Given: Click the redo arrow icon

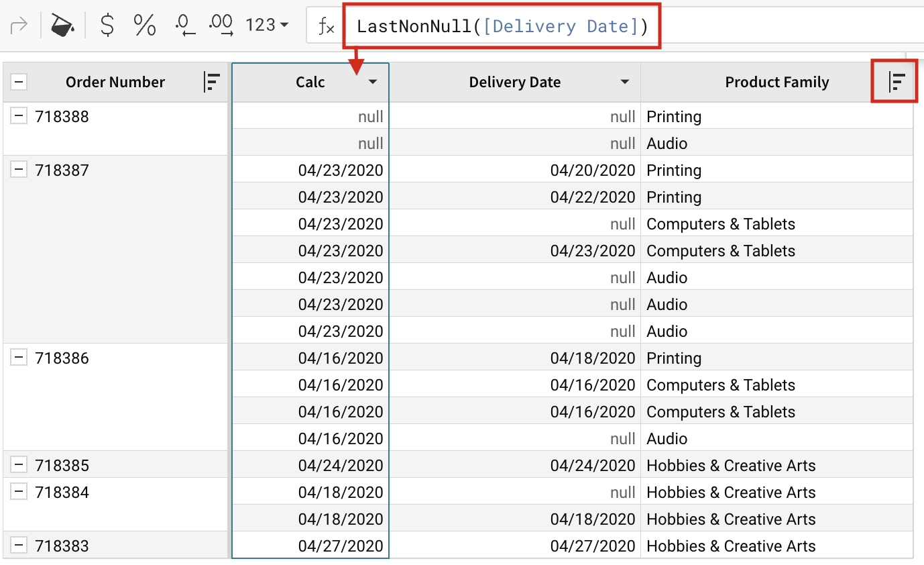Looking at the screenshot, I should 19,25.
